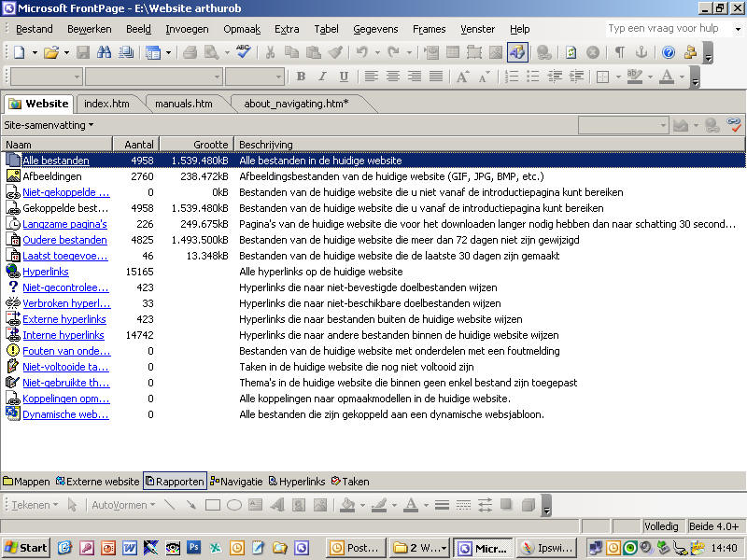Switch to the index.htm tab
Viewport: 747px width, 560px height.
(106, 104)
